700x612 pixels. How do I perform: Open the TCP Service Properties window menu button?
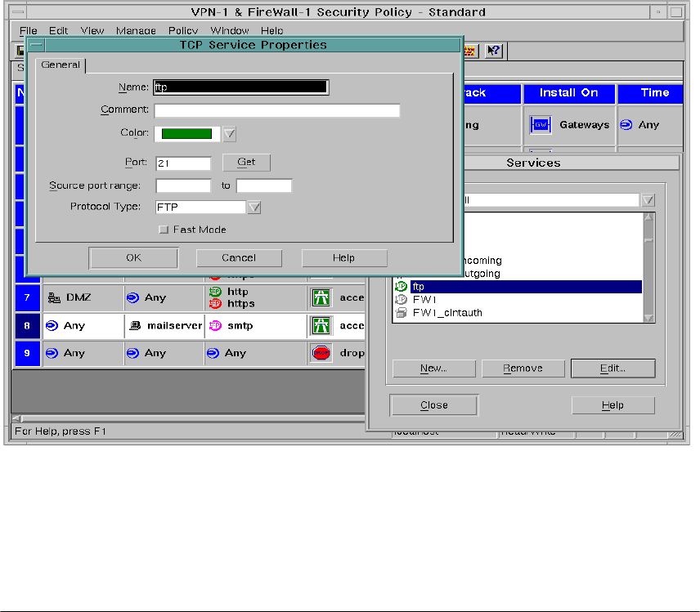[36, 45]
